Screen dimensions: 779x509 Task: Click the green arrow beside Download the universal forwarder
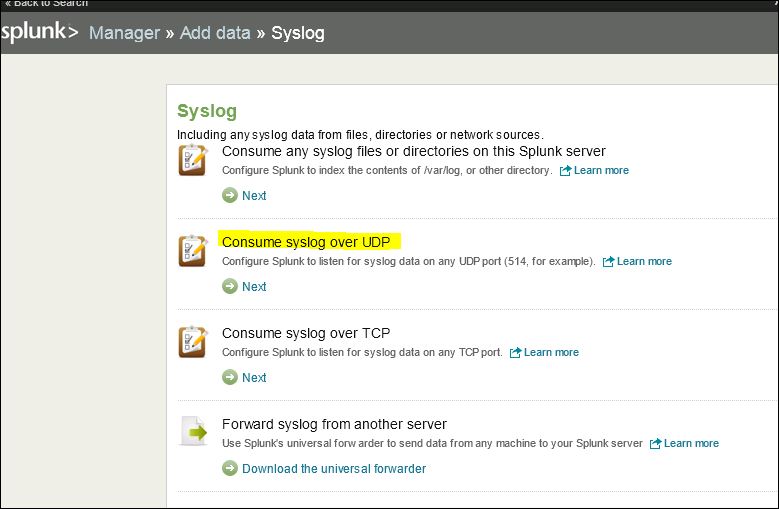pyautogui.click(x=230, y=469)
